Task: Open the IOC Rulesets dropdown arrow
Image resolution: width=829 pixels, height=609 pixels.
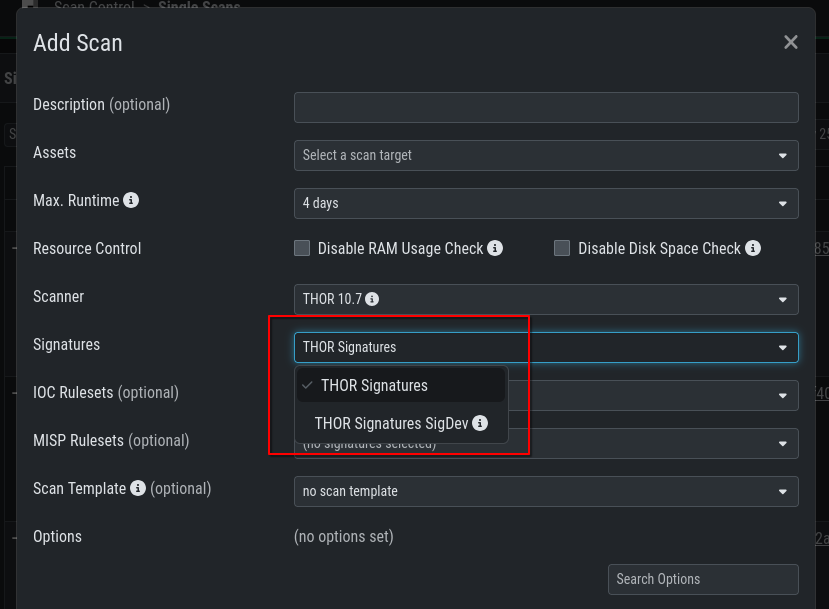Action: 782,395
